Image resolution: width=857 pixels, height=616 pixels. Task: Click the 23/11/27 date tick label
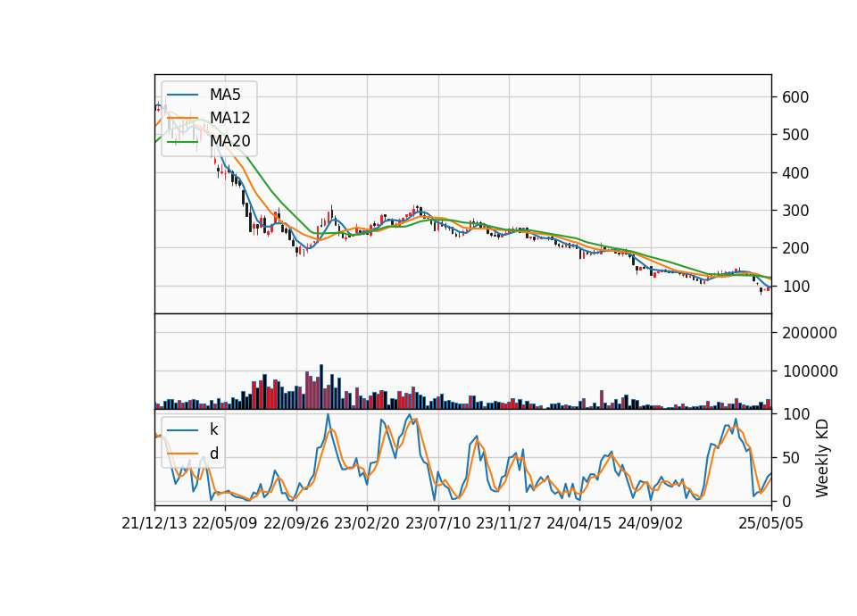[x=509, y=523]
